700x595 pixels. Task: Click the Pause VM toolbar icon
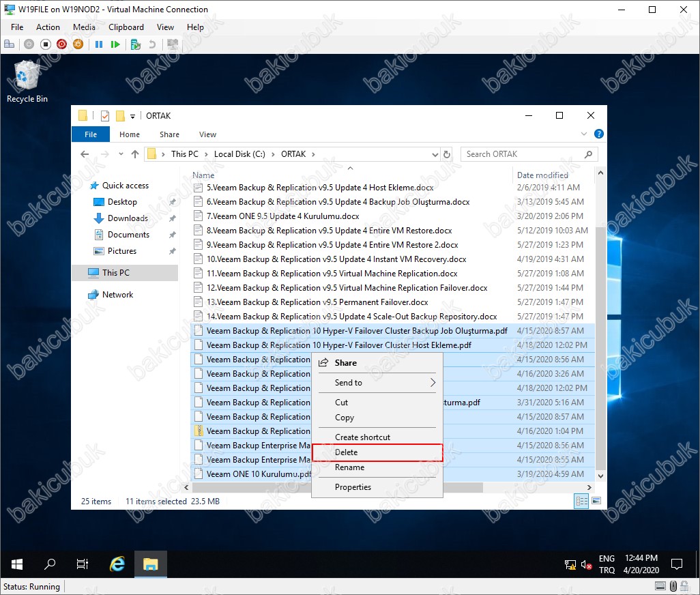point(99,44)
